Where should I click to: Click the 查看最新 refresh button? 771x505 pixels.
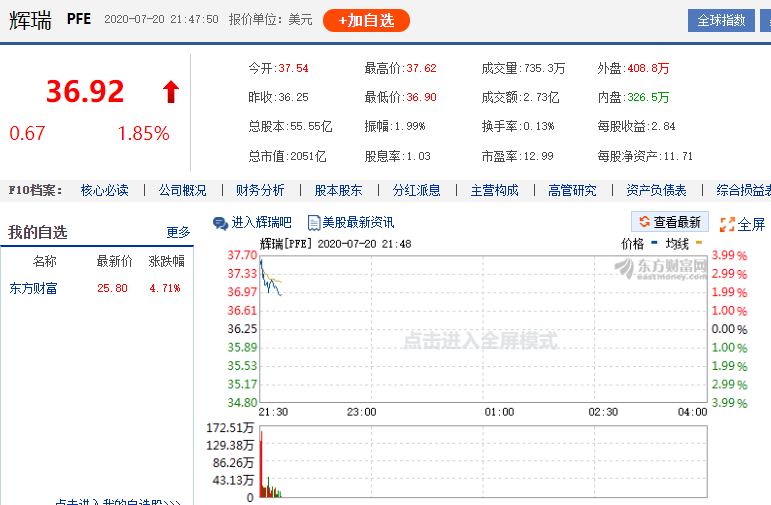pos(670,222)
